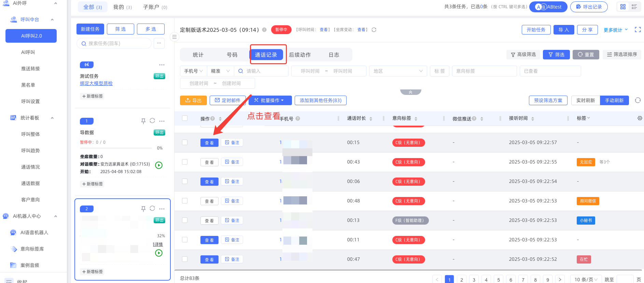Collapse the 统计看板 sidebar group
The image size is (644, 283).
pyautogui.click(x=52, y=118)
